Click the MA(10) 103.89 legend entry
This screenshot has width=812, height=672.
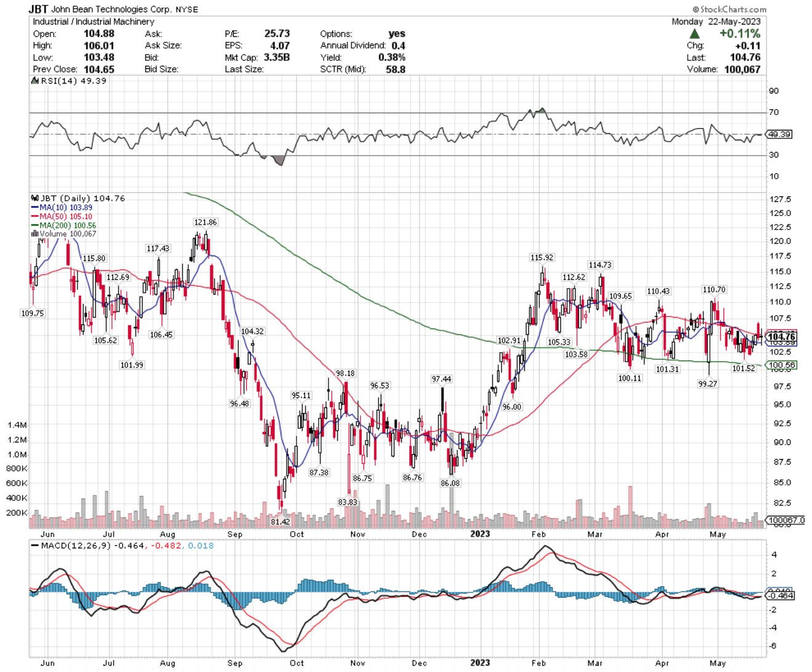pyautogui.click(x=62, y=208)
